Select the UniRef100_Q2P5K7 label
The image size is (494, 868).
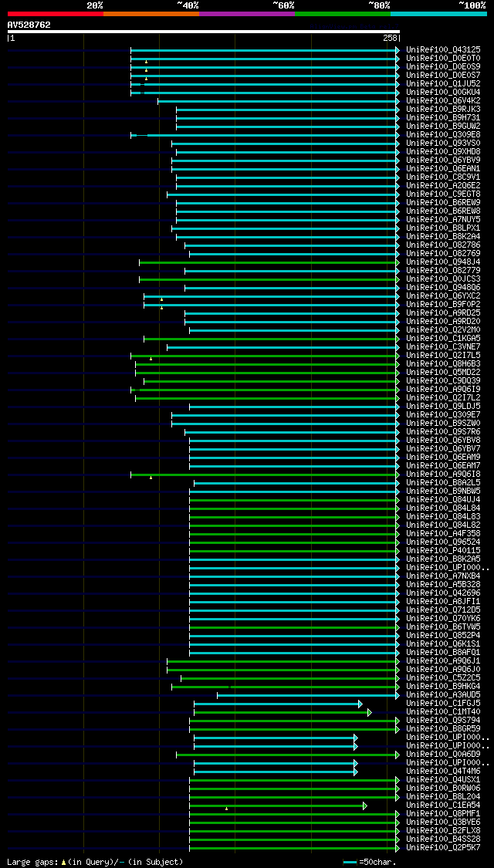pyautogui.click(x=443, y=848)
